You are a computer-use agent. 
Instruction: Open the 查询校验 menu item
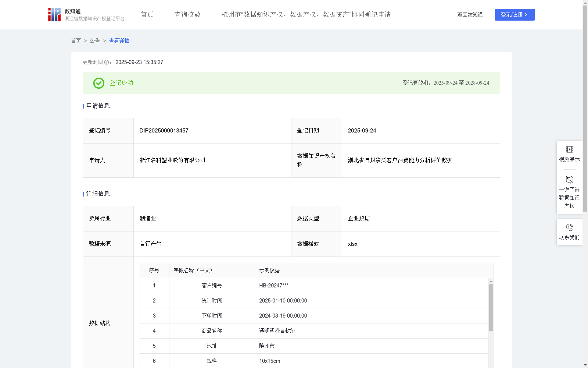[x=187, y=14]
